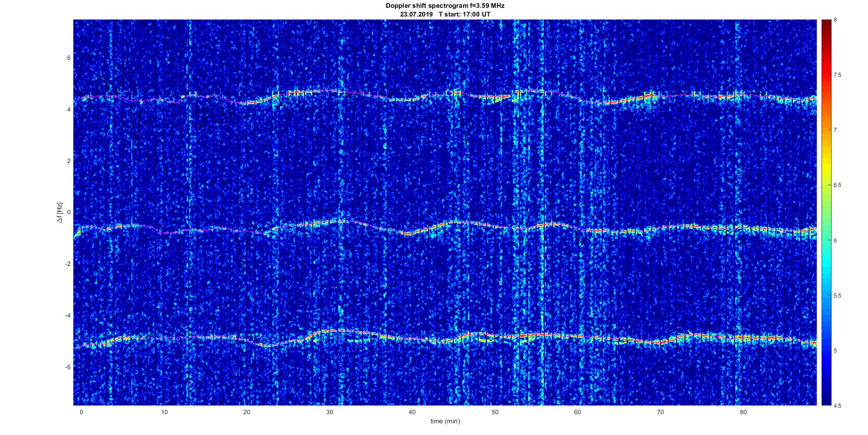Screen dimensions: 868x435
Task: Click the x-axis label 'time (min)'
Action: tap(445, 421)
